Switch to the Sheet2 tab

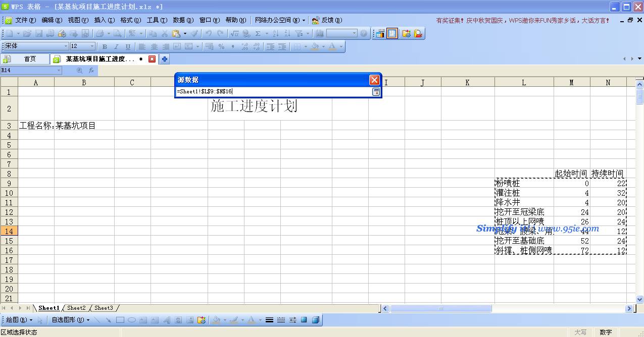coord(76,308)
